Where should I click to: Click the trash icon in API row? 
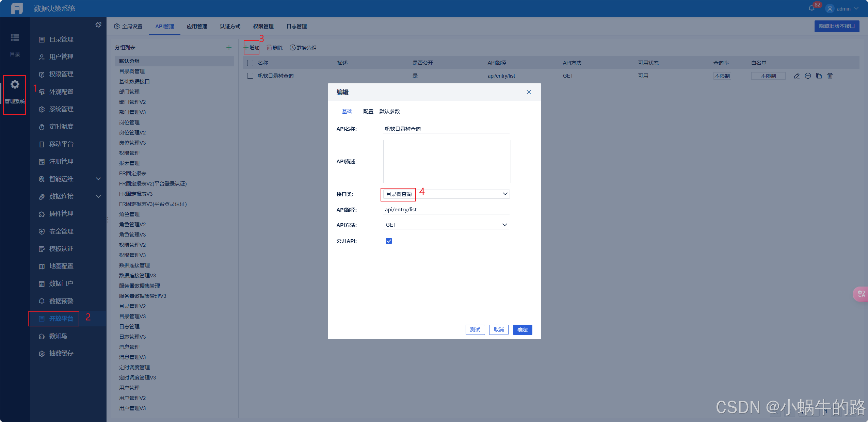pos(830,76)
